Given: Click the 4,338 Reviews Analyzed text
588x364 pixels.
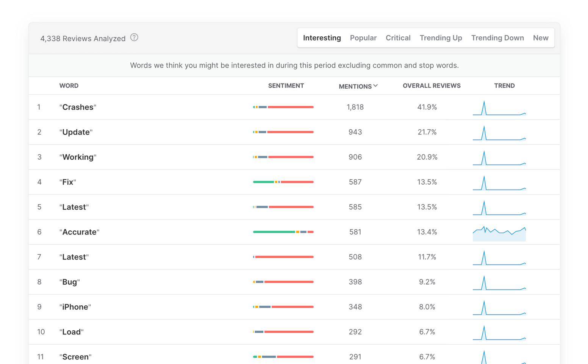Looking at the screenshot, I should click(83, 39).
